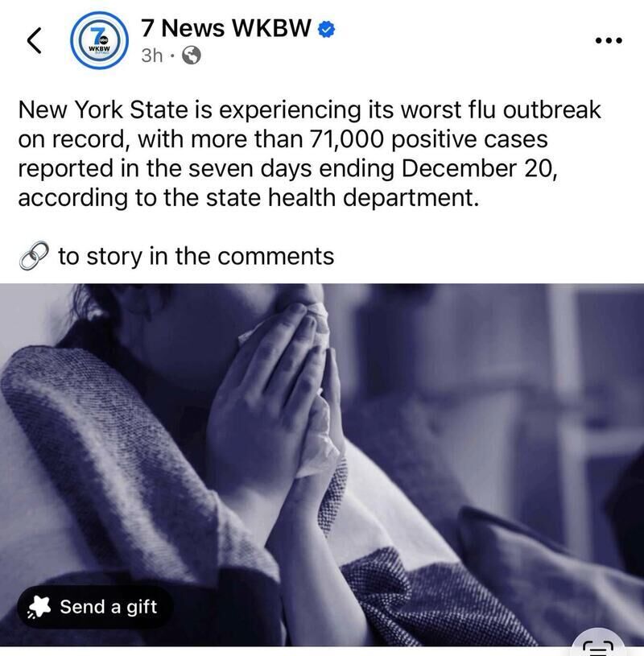Tap the 'December 20' text in post
Viewport: 644px width, 656px height.
pos(478,168)
